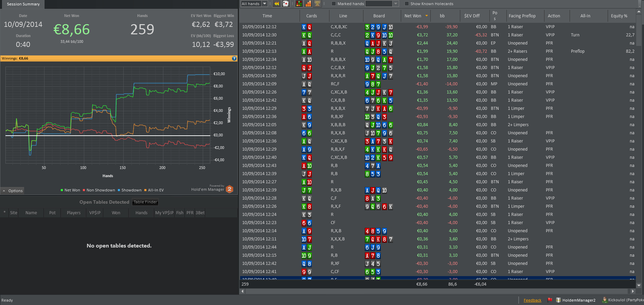
Task: Click the Net Won sort arrow indicator
Action: (x=427, y=16)
